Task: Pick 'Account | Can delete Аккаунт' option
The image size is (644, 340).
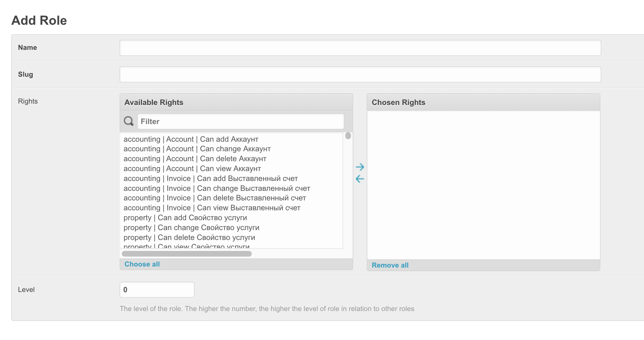Action: (x=195, y=159)
